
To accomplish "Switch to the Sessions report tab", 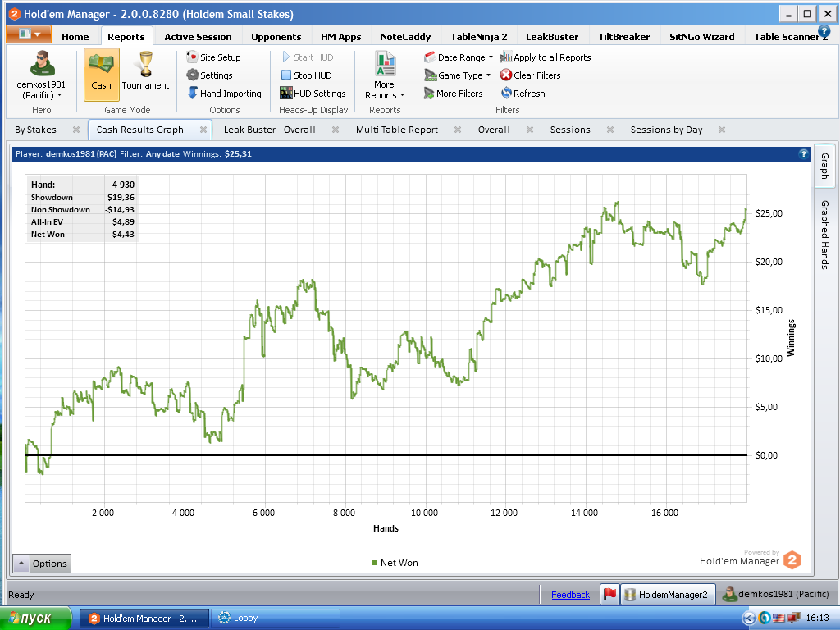I will pos(570,130).
